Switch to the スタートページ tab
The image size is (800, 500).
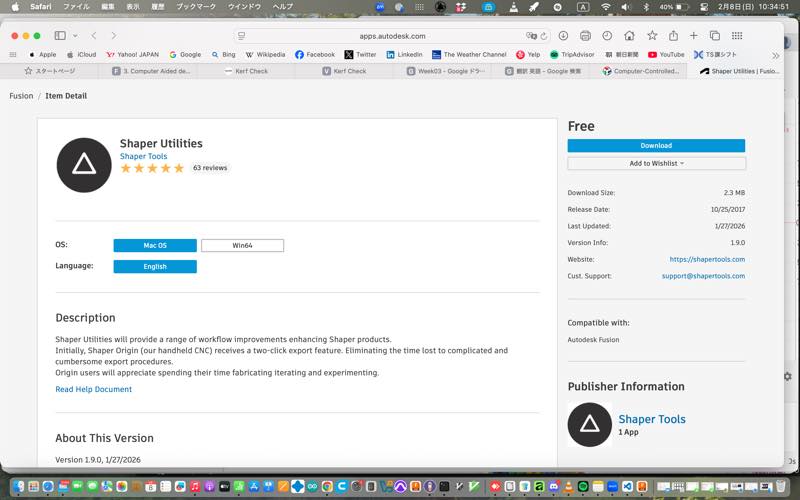click(50, 71)
